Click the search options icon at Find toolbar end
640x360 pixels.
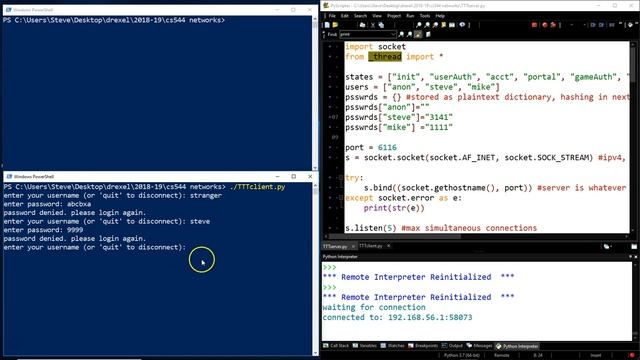coord(428,34)
